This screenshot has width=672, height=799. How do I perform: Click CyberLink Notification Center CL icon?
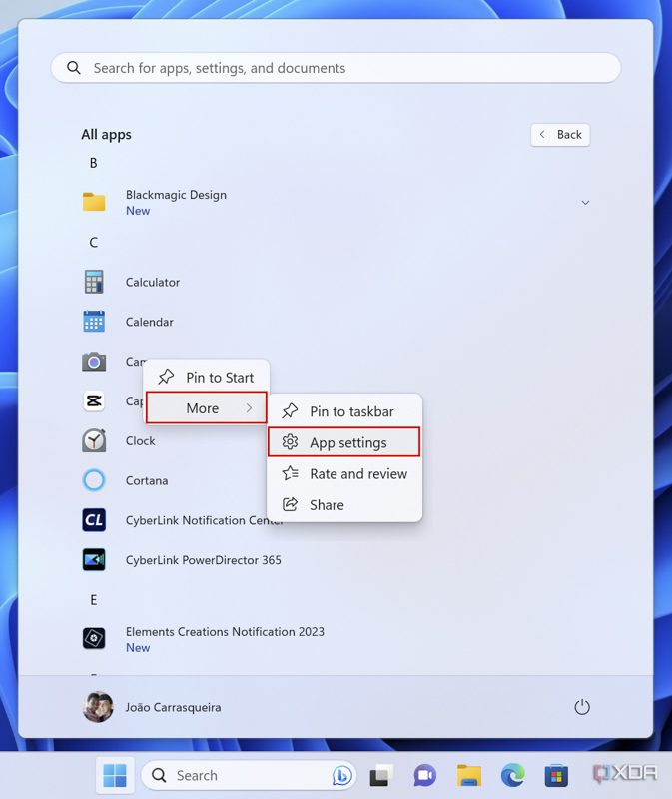tap(94, 520)
